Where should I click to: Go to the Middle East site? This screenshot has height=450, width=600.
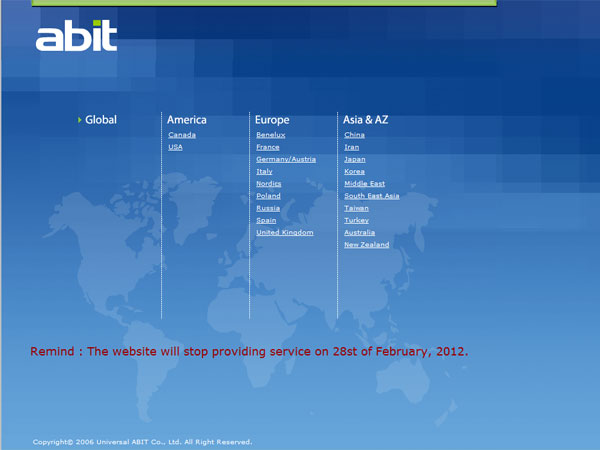tap(364, 184)
